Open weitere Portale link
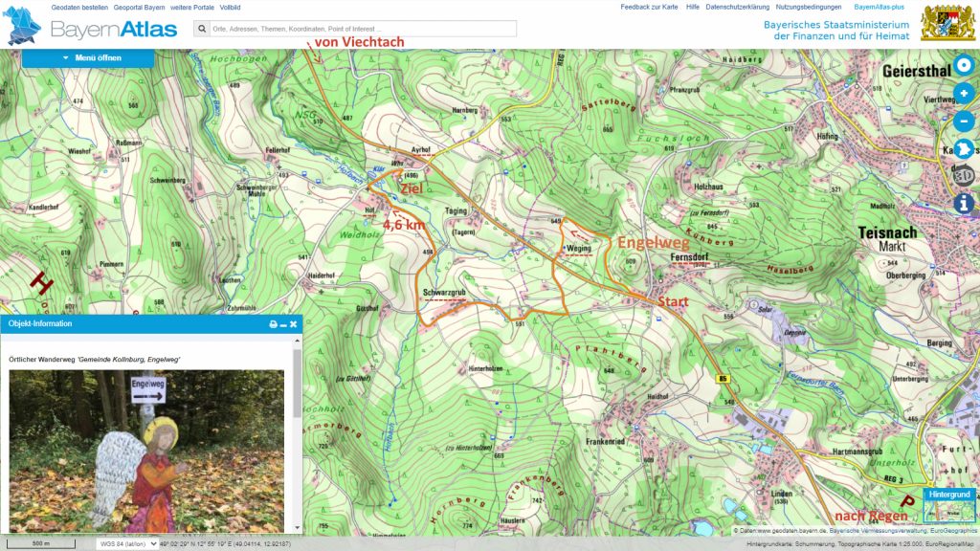Viewport: 980px width, 551px height. coord(191,8)
